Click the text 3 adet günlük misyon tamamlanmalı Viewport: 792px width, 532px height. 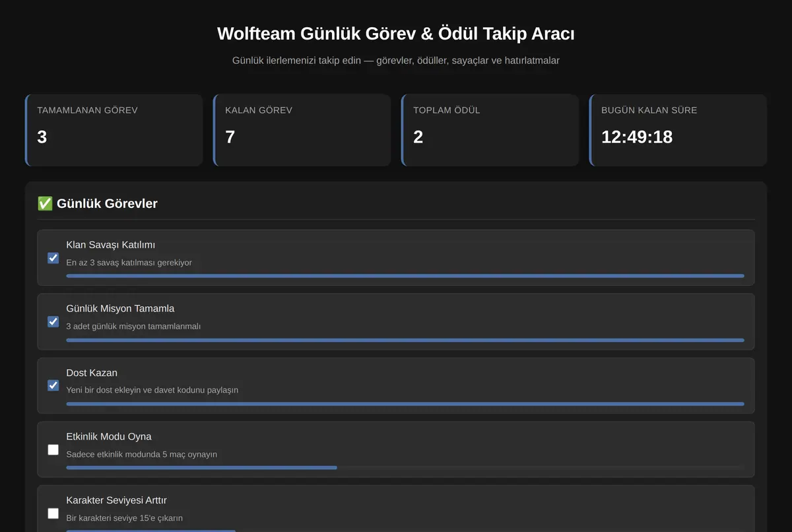click(x=133, y=327)
